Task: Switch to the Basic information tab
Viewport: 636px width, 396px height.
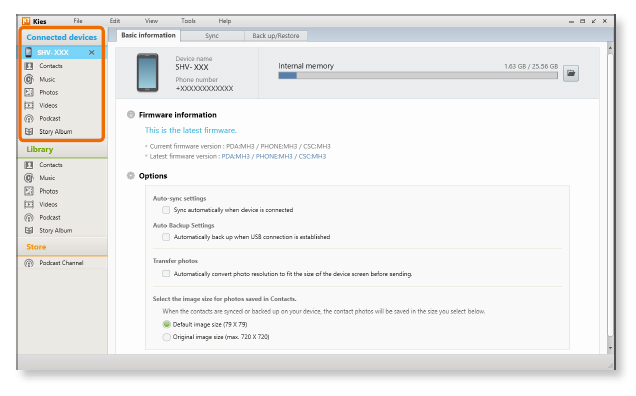Action: [148, 35]
